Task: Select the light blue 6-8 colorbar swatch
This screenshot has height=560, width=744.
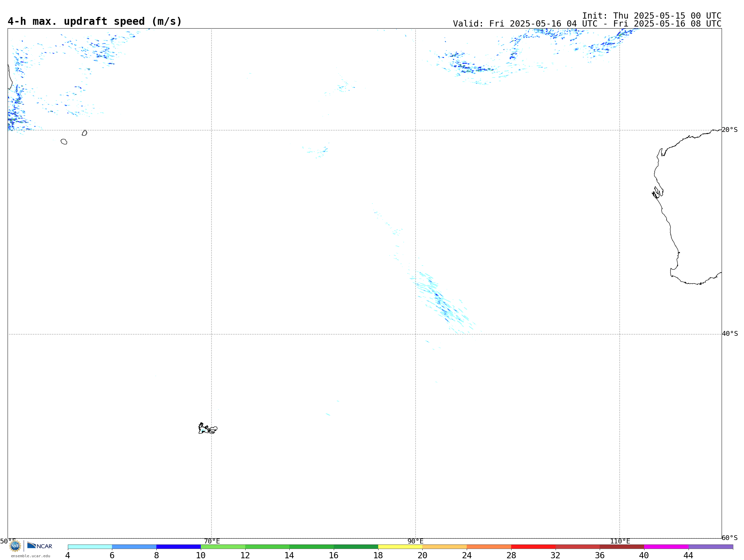Action: (134, 547)
